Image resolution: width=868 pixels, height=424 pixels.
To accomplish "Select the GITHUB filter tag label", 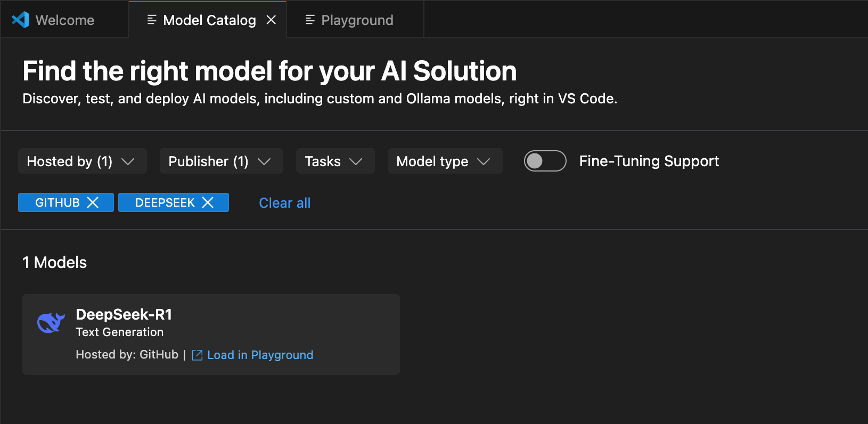I will [58, 202].
